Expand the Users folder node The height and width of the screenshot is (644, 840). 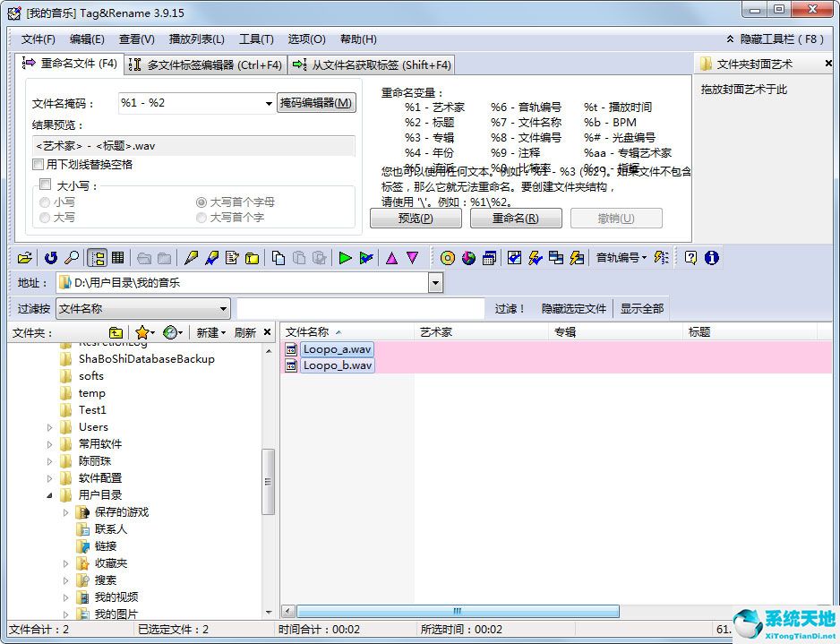tap(49, 427)
